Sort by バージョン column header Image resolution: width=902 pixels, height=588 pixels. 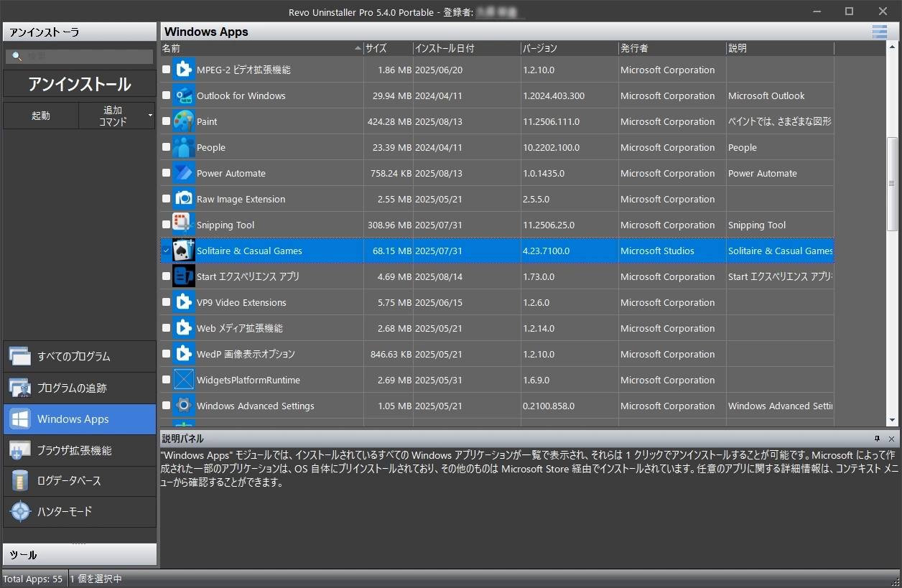(569, 48)
